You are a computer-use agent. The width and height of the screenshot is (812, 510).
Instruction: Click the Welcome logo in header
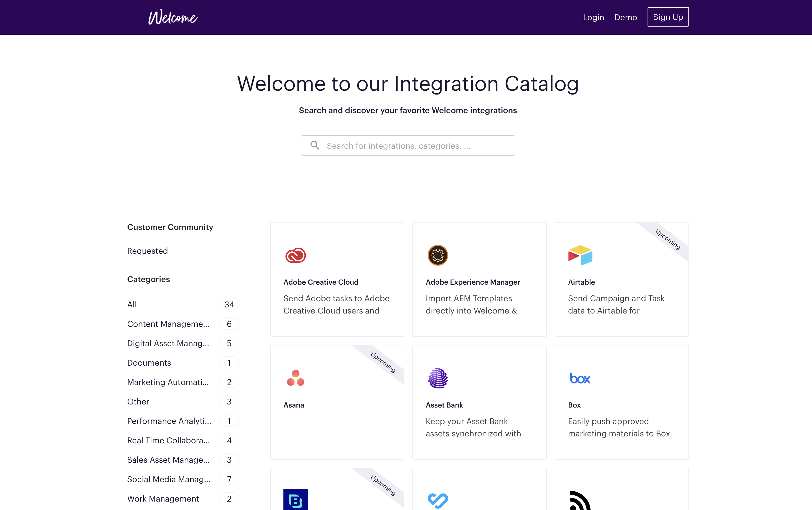173,17
